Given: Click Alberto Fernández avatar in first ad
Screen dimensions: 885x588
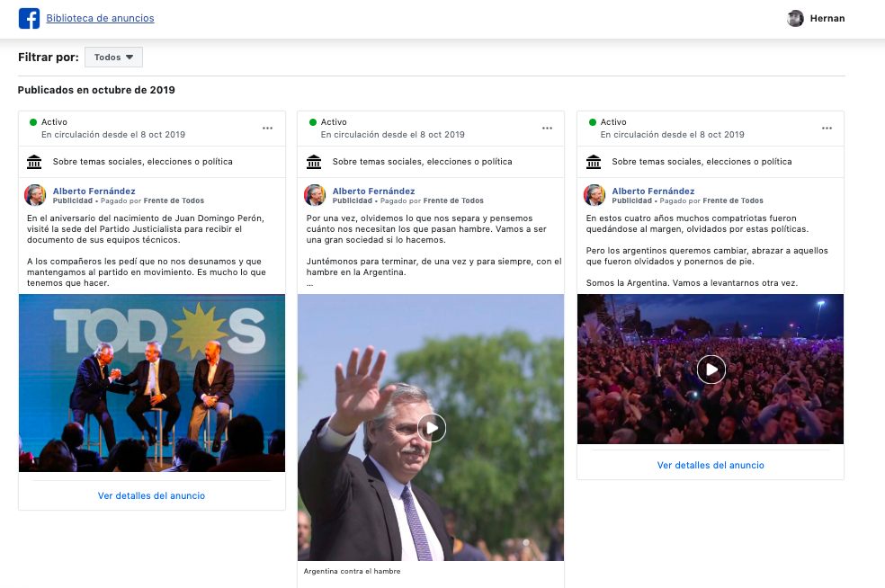Looking at the screenshot, I should coord(35,195).
